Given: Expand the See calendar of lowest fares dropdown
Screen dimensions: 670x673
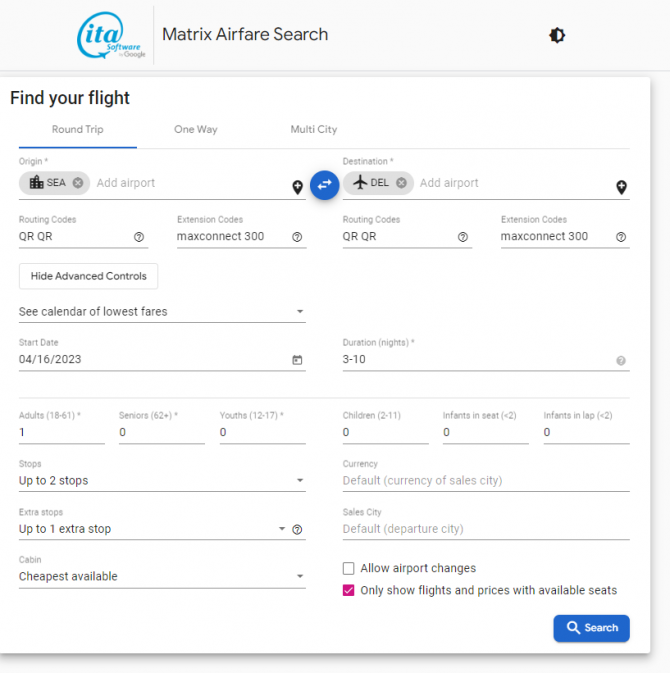Looking at the screenshot, I should (x=162, y=312).
